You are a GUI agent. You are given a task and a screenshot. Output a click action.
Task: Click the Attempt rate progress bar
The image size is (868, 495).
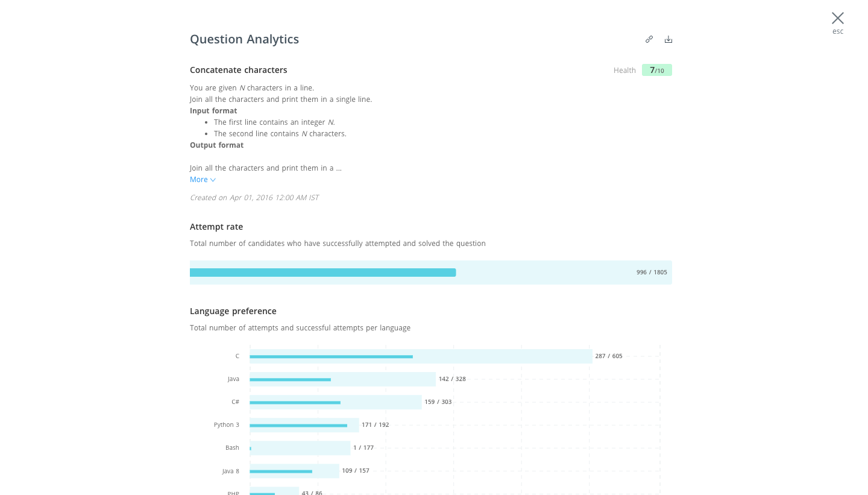(x=323, y=272)
